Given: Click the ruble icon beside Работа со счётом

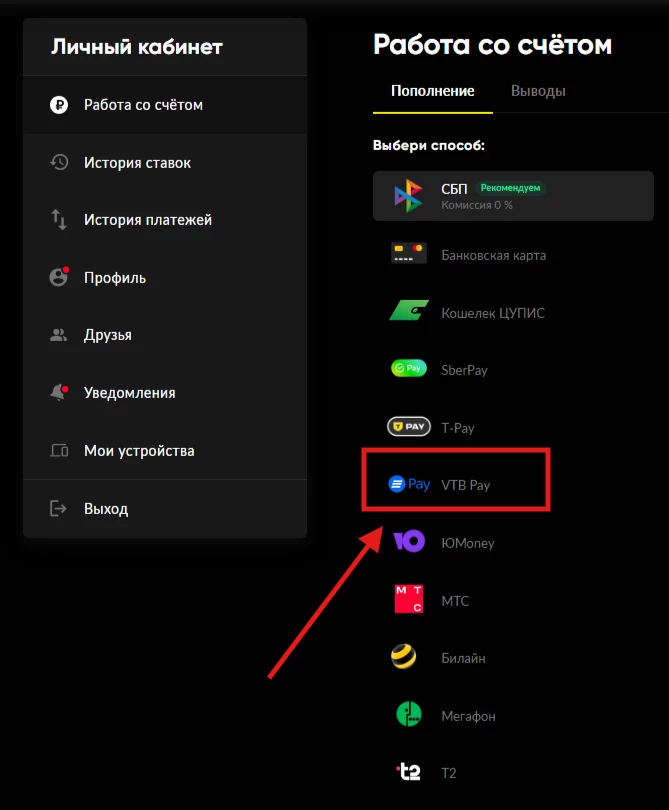Looking at the screenshot, I should (x=59, y=105).
